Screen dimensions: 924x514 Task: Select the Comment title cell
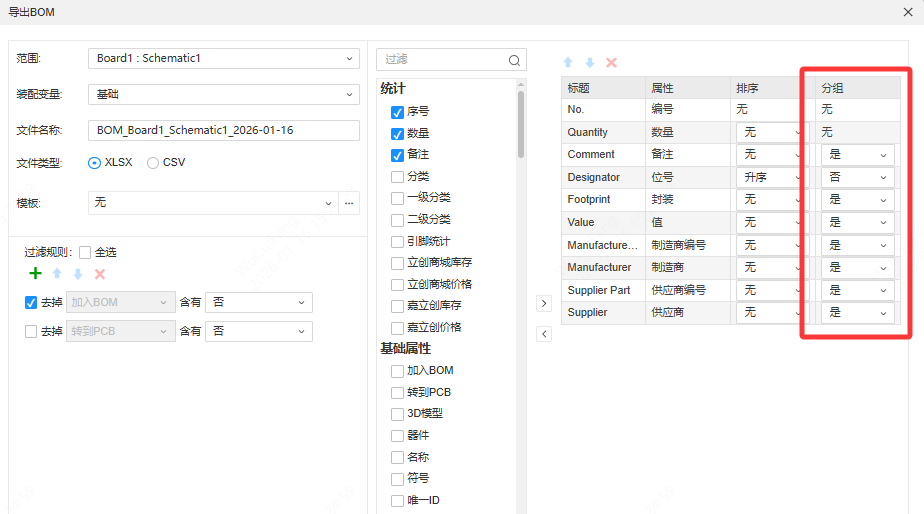603,154
